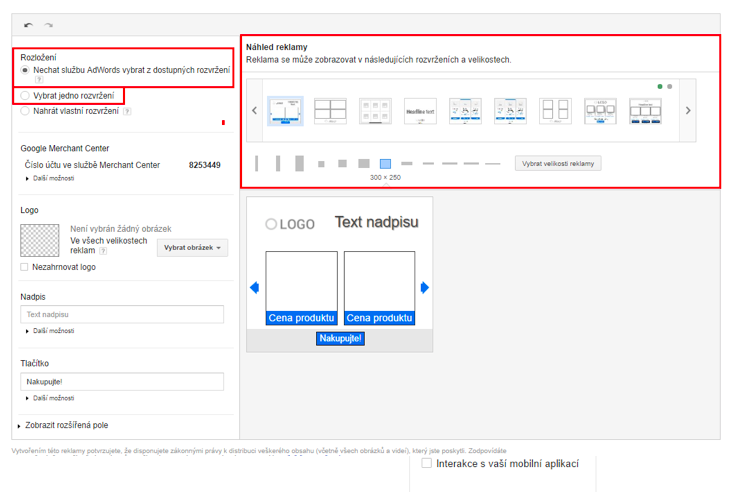The width and height of the screenshot is (730, 499).
Task: Select the medium gray square size icon
Action: tap(343, 163)
